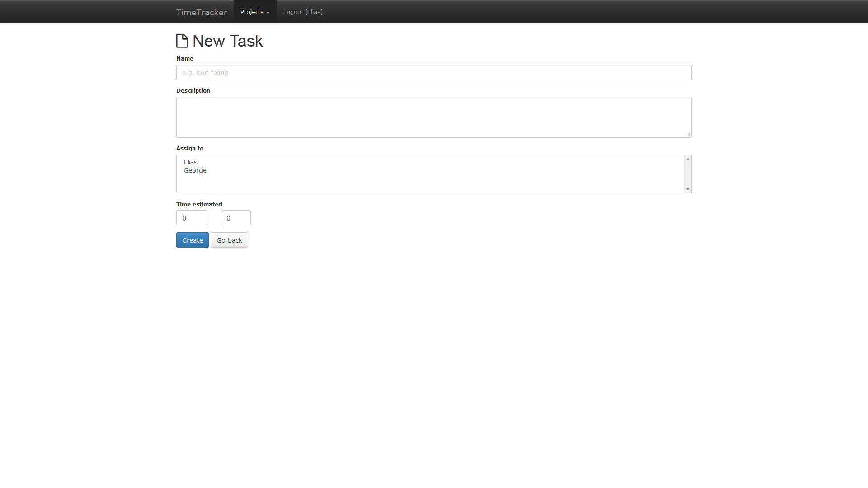Click the Create button

click(193, 240)
